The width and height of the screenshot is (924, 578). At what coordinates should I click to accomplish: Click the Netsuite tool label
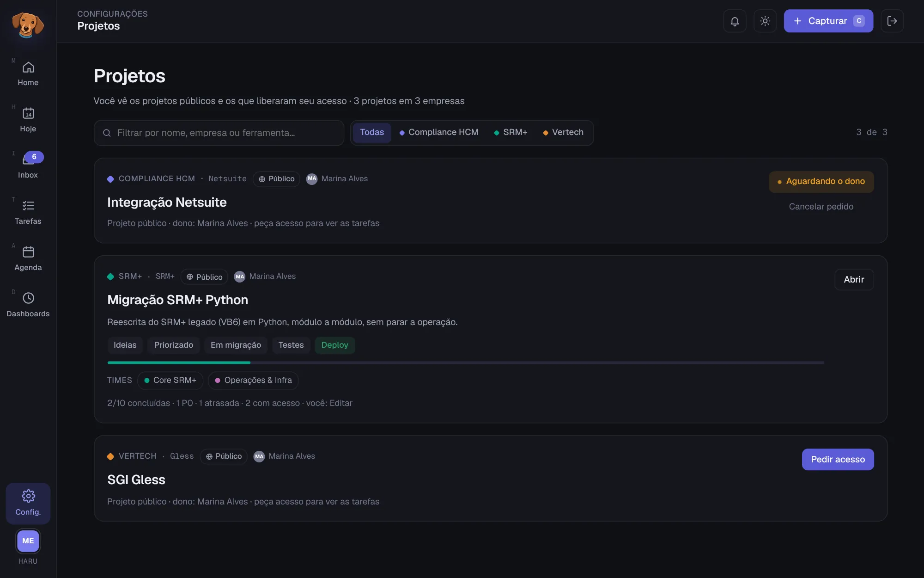click(x=227, y=179)
